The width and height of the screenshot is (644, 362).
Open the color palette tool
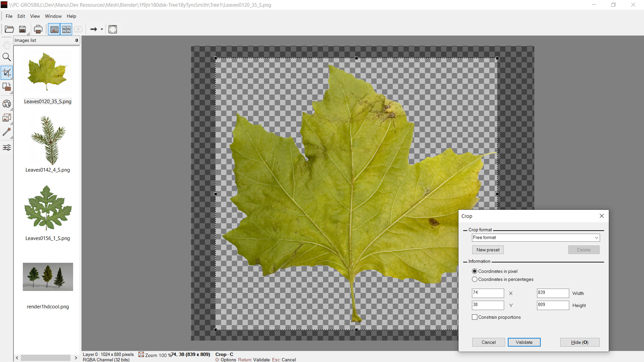(7, 104)
